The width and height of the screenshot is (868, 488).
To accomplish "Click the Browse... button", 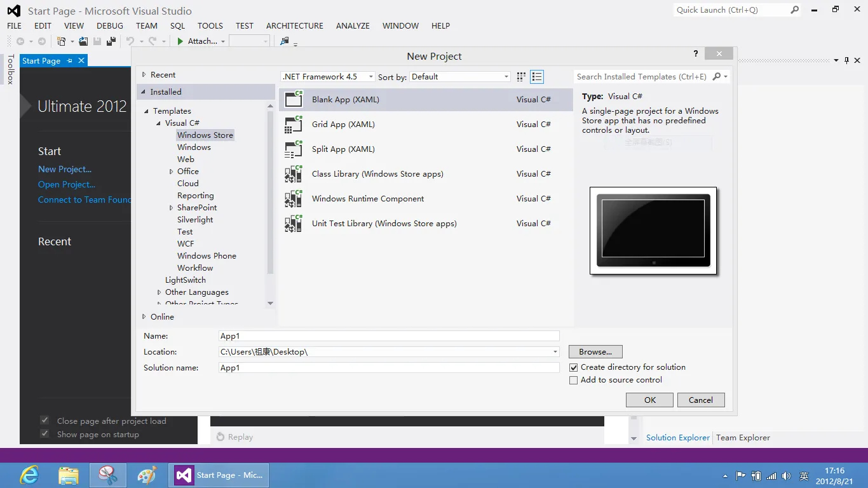I will [x=595, y=352].
